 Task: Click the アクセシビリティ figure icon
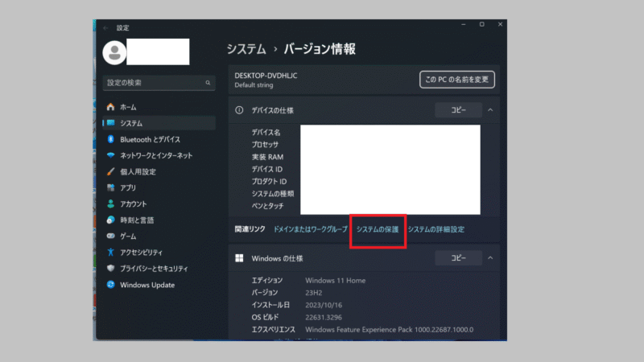pos(110,252)
